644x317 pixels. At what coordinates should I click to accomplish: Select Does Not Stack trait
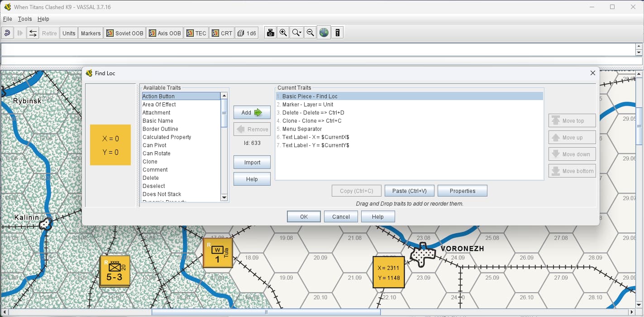(181, 194)
